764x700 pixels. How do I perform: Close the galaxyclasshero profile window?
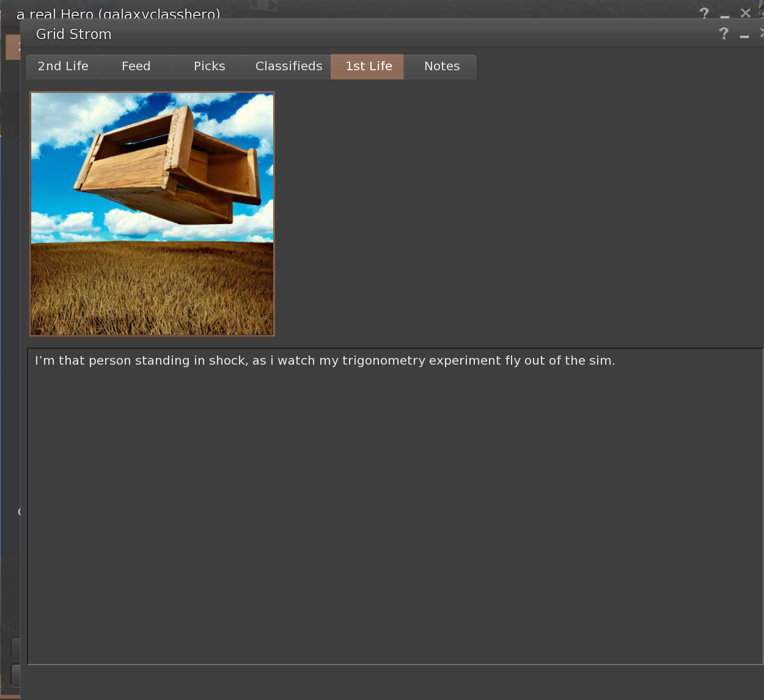pyautogui.click(x=745, y=13)
